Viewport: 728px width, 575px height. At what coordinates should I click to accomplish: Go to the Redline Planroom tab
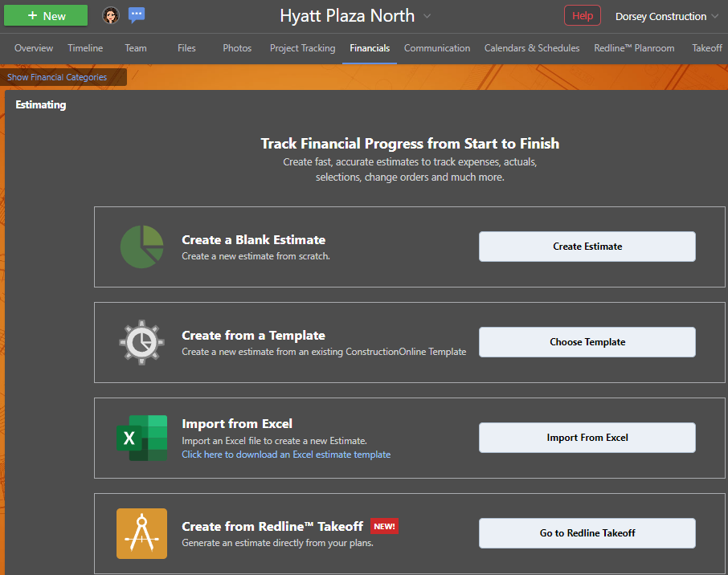tap(634, 48)
